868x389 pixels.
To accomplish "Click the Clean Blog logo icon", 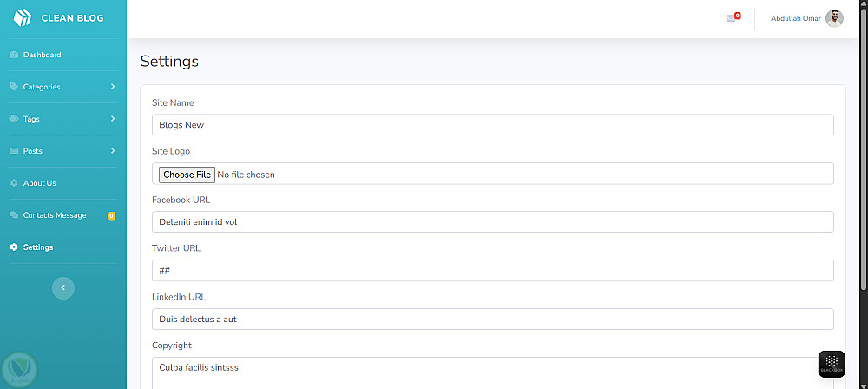I will point(23,17).
